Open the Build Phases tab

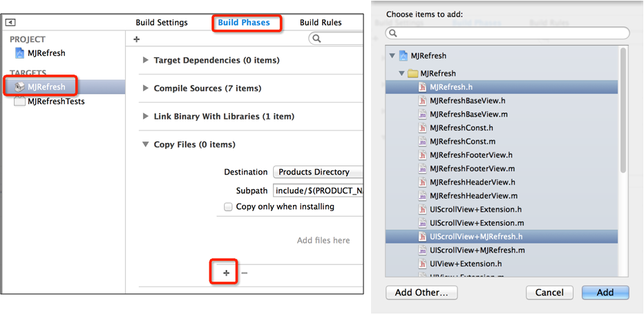243,23
